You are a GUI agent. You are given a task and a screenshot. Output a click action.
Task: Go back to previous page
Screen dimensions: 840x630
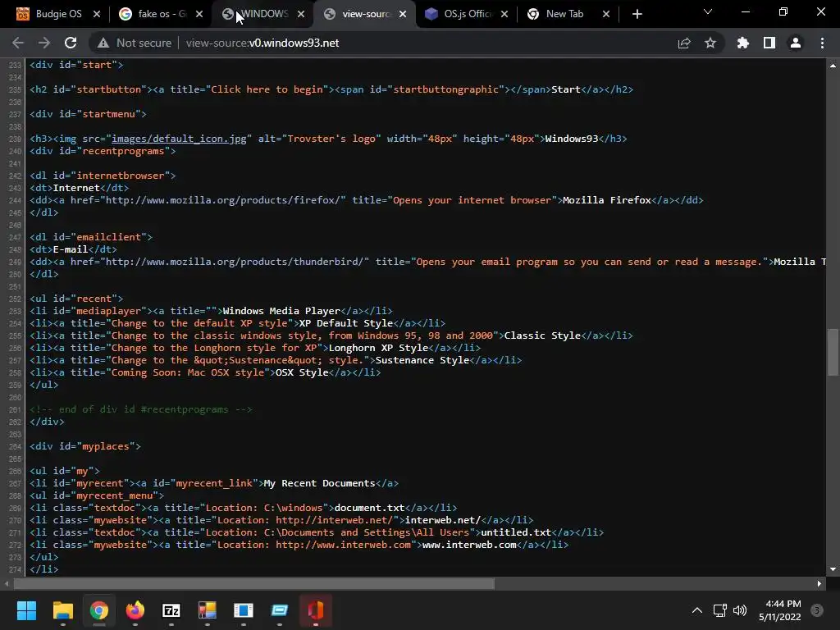point(18,43)
